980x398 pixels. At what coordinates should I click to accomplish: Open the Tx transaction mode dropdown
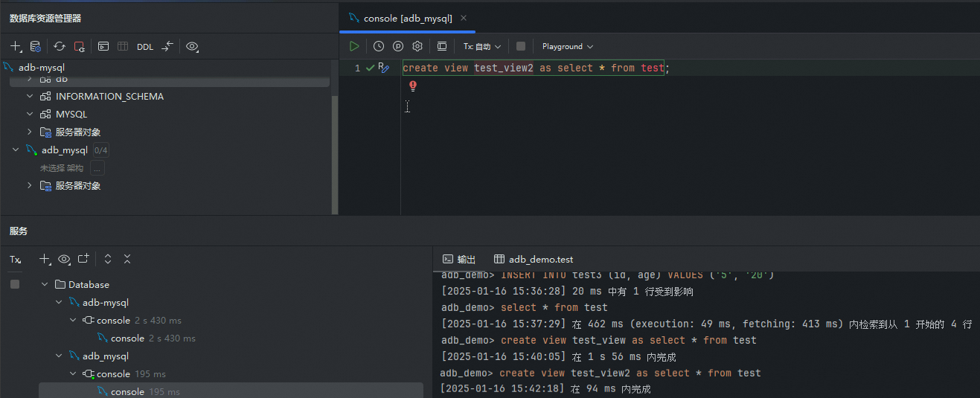coord(482,46)
